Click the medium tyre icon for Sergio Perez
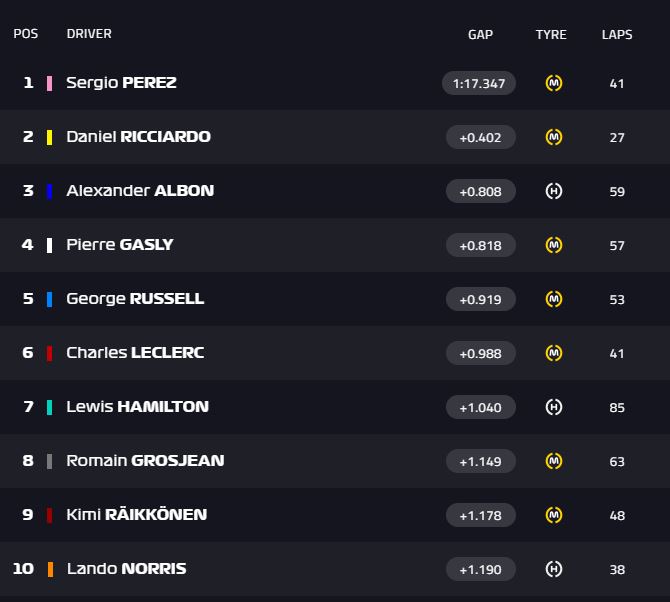 (x=553, y=83)
